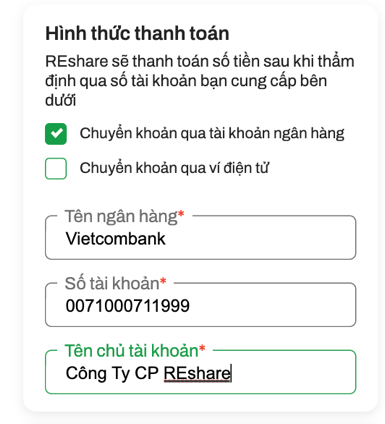This screenshot has width=385, height=424.
Task: Click the 'Số tài khoản' floating label
Action: [112, 284]
